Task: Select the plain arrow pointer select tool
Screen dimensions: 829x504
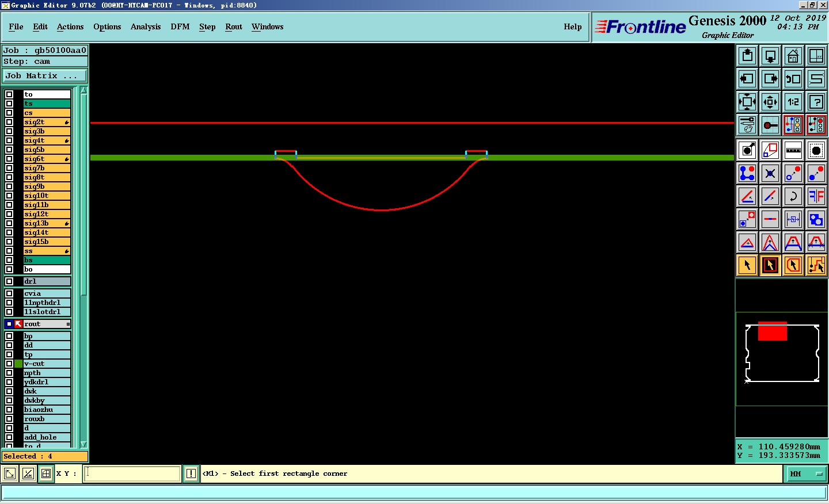Action: tap(747, 265)
